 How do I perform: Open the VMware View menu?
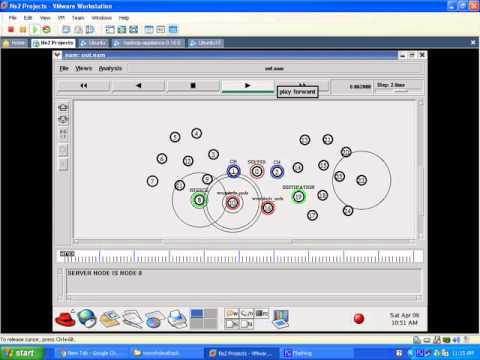coord(45,18)
